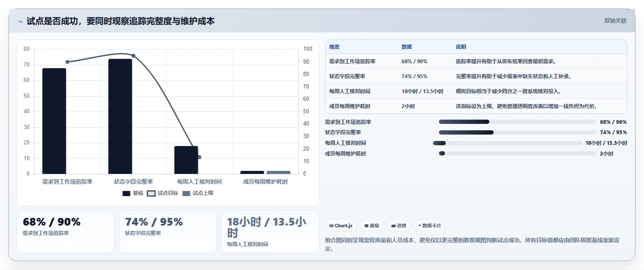Click the 18小时 / 13.5小时 table cell
Image resolution: width=644 pixels, height=270 pixels.
422,91
